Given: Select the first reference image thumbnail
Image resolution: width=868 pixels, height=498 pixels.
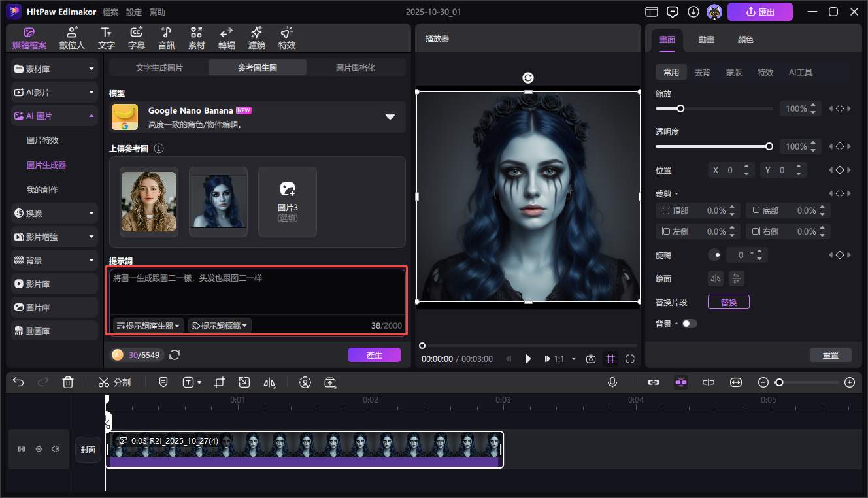Looking at the screenshot, I should tap(149, 201).
